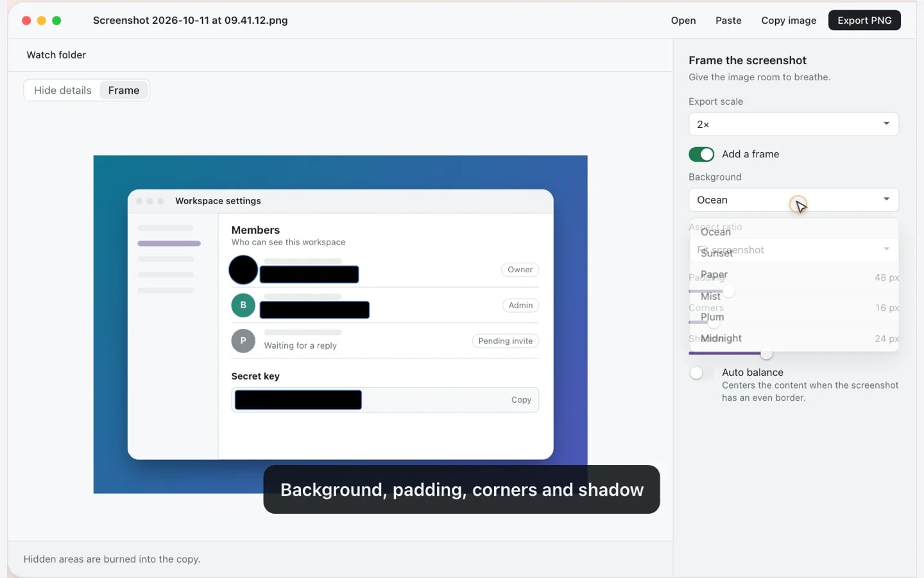This screenshot has width=924, height=578.
Task: Click the green zoom window button
Action: (56, 21)
